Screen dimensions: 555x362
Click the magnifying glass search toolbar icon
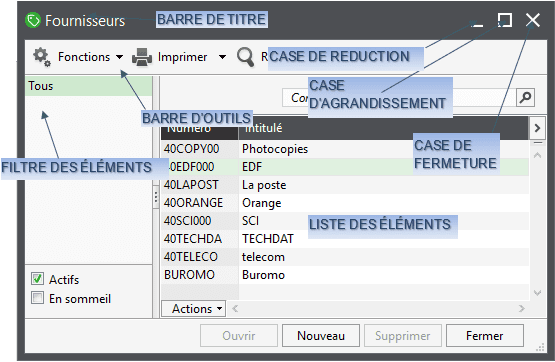(245, 57)
